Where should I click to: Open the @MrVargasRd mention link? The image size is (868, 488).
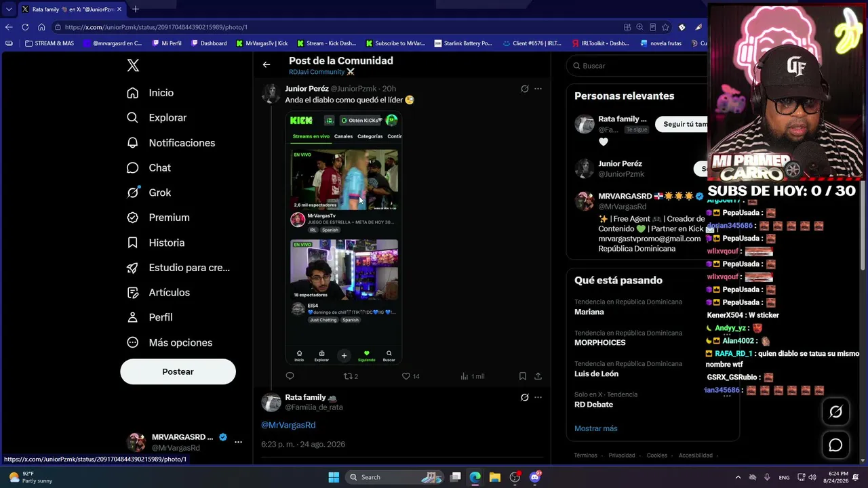pos(288,425)
